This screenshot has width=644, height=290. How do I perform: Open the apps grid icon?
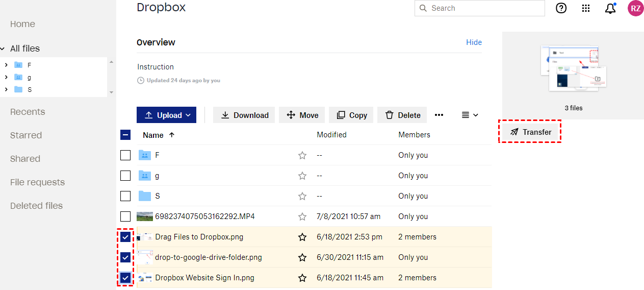[x=586, y=8]
